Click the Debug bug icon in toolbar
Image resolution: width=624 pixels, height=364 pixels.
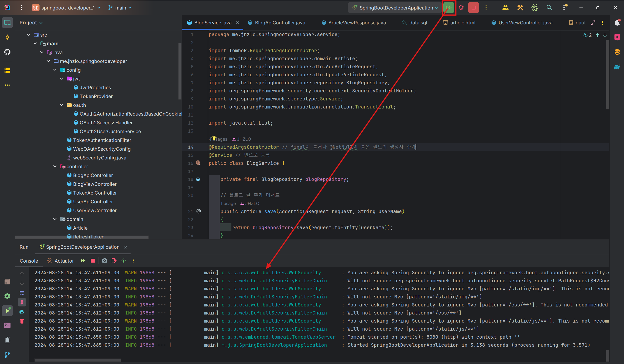(x=461, y=8)
